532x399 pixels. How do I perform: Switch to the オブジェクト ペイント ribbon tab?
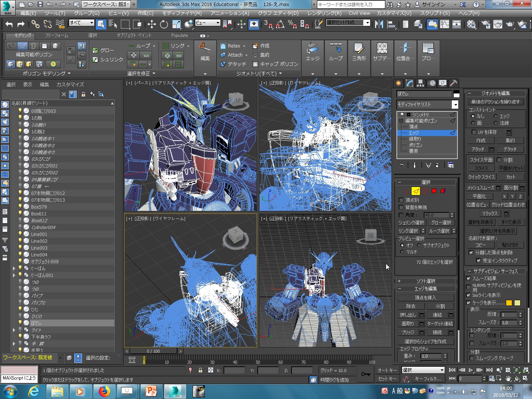134,35
